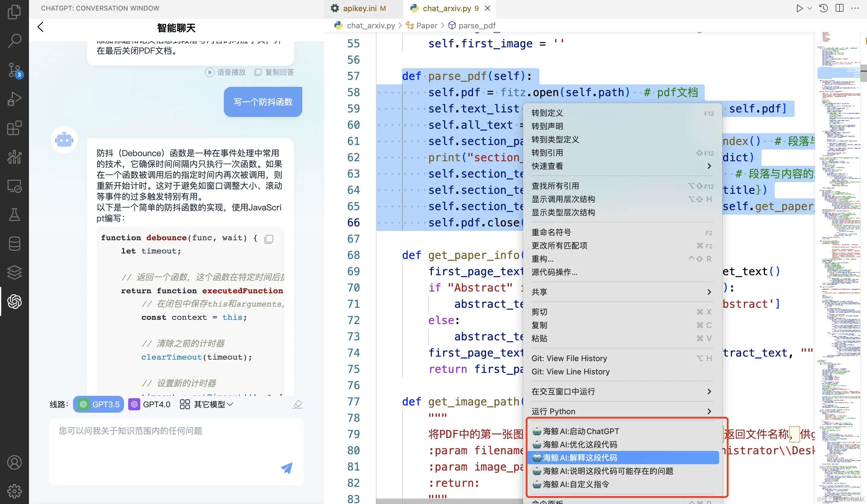This screenshot has width=867, height=504.
Task: Open the Extensions view icon
Action: tap(14, 128)
